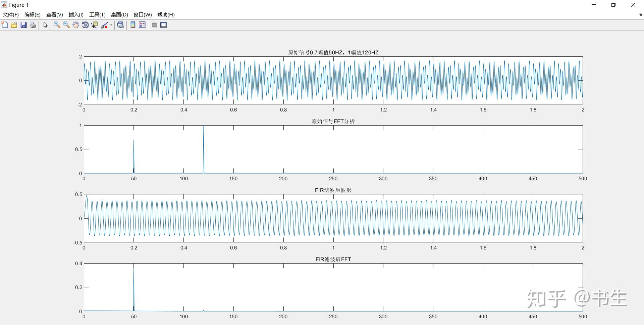Click the title 原始信号FFT分析

[x=333, y=121]
